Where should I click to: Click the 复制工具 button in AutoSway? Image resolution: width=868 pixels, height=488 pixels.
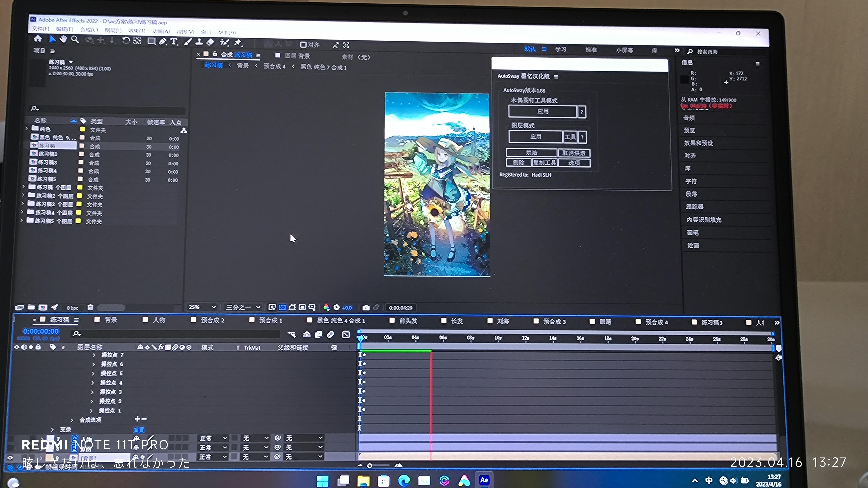pyautogui.click(x=545, y=163)
